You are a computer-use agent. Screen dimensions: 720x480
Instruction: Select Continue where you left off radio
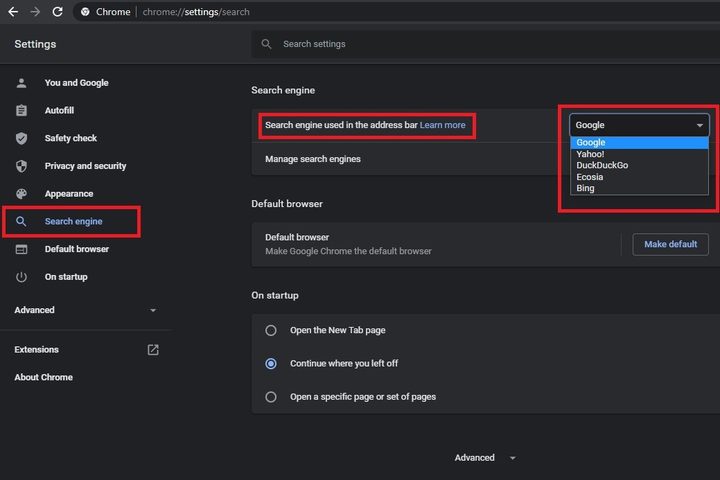pos(271,364)
